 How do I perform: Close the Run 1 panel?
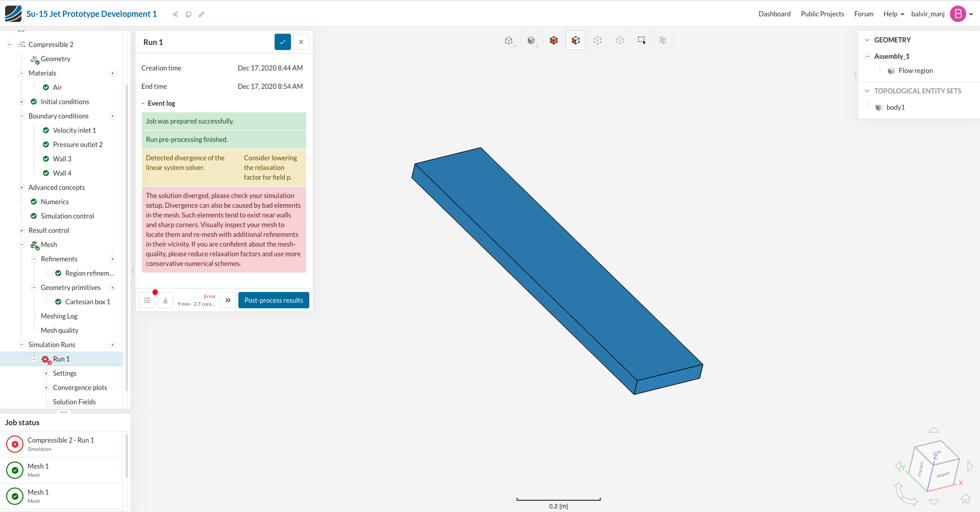(x=301, y=42)
